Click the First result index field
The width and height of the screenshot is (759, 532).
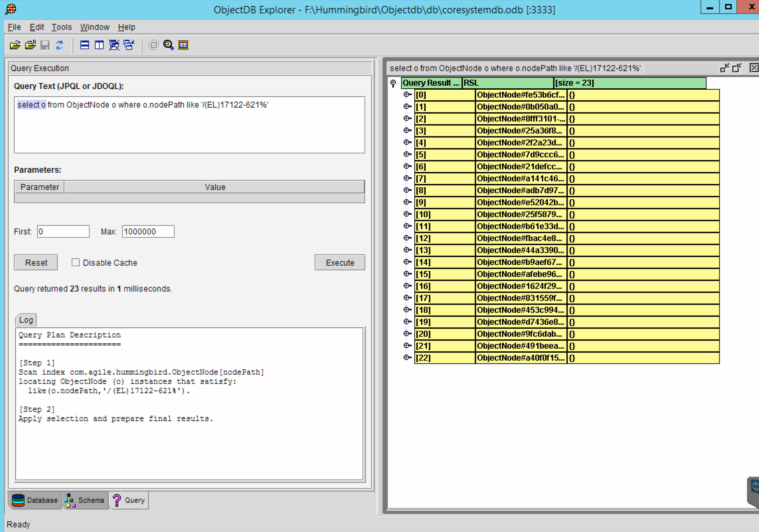tap(63, 231)
